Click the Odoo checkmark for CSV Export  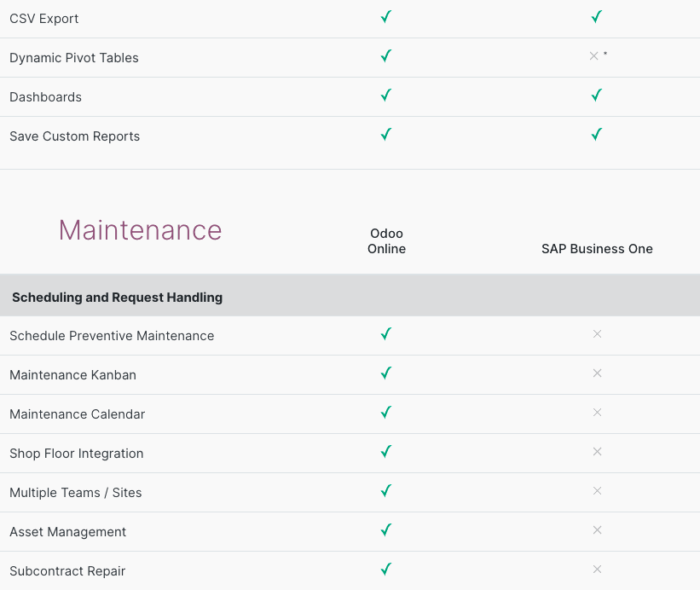click(386, 17)
